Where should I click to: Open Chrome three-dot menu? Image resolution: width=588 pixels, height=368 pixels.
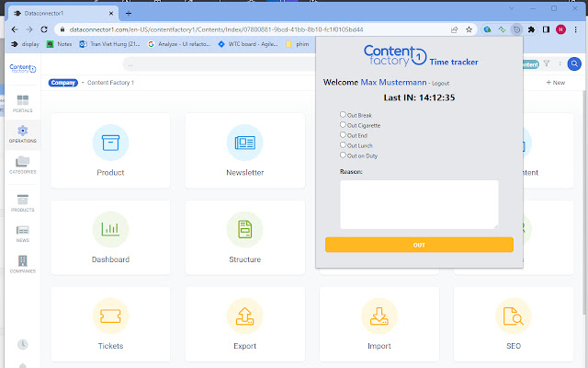[x=576, y=29]
